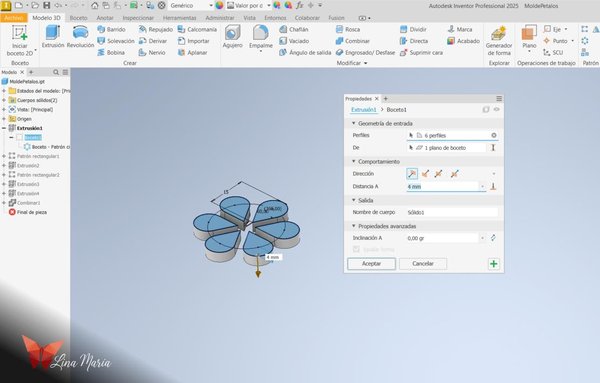Viewport: 600px width, 383px height.
Task: Switch to the Anotar tab
Action: point(105,18)
